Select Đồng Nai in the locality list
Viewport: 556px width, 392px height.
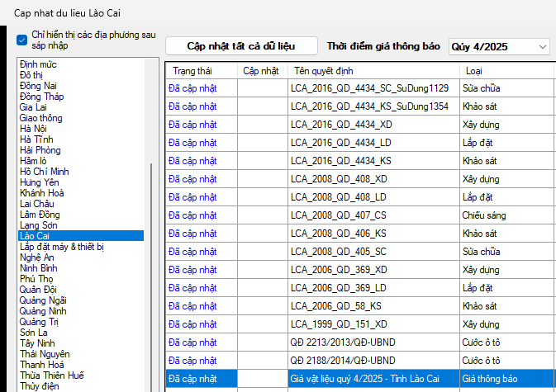[37, 86]
